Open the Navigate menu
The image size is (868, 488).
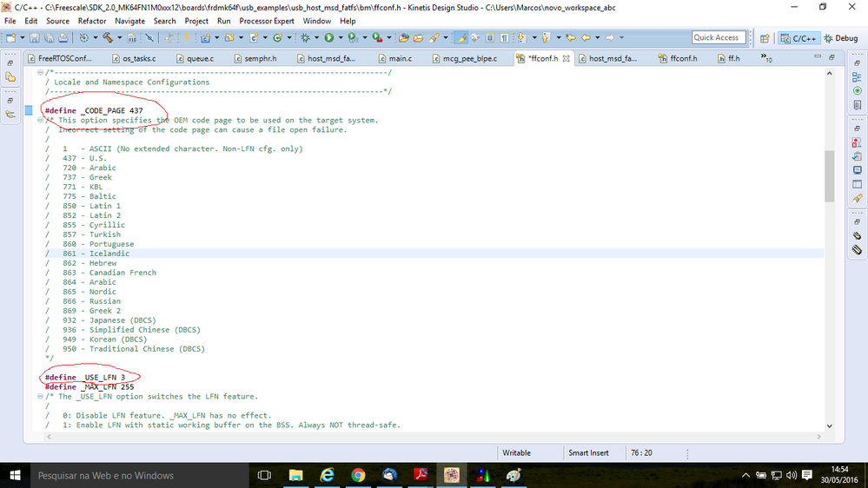pos(129,21)
